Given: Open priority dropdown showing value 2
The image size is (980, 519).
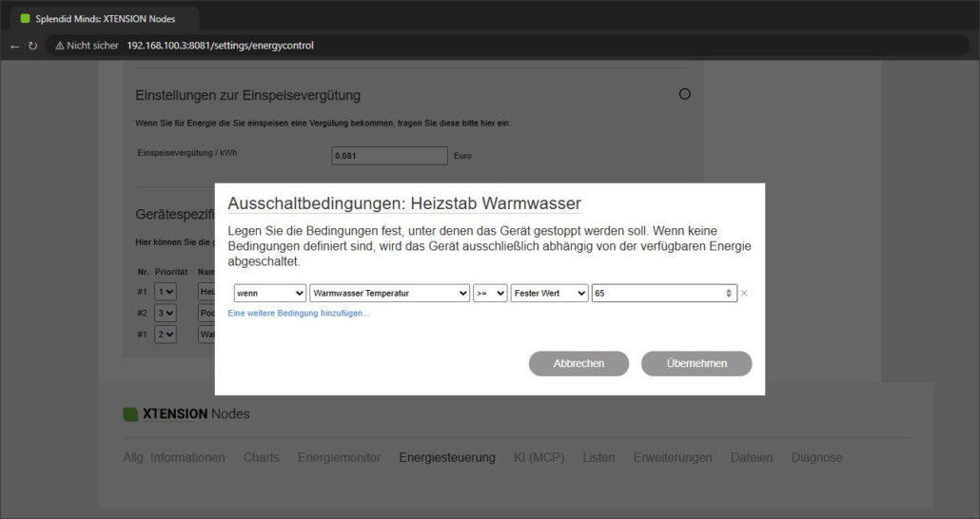Looking at the screenshot, I should (x=166, y=335).
